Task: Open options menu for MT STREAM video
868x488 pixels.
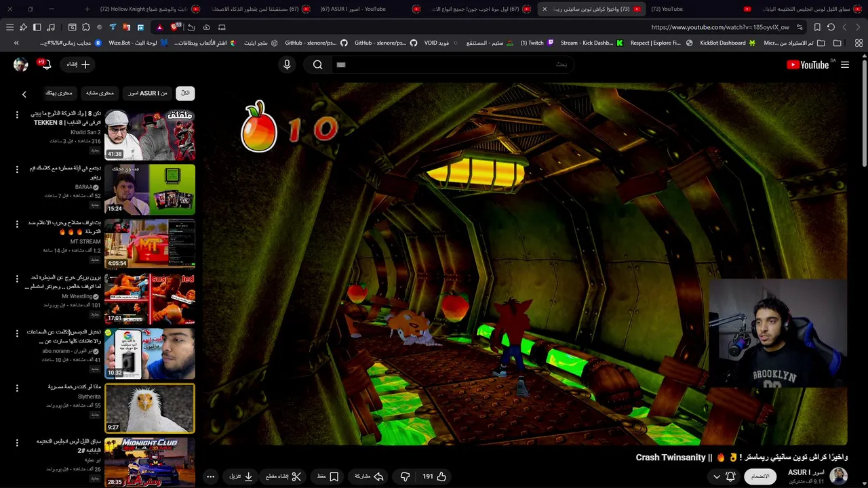Action: (17, 224)
